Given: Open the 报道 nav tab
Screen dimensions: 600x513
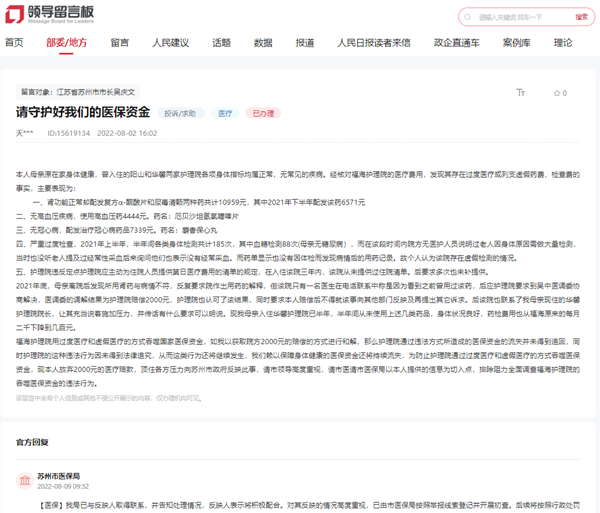Looking at the screenshot, I should tap(305, 42).
